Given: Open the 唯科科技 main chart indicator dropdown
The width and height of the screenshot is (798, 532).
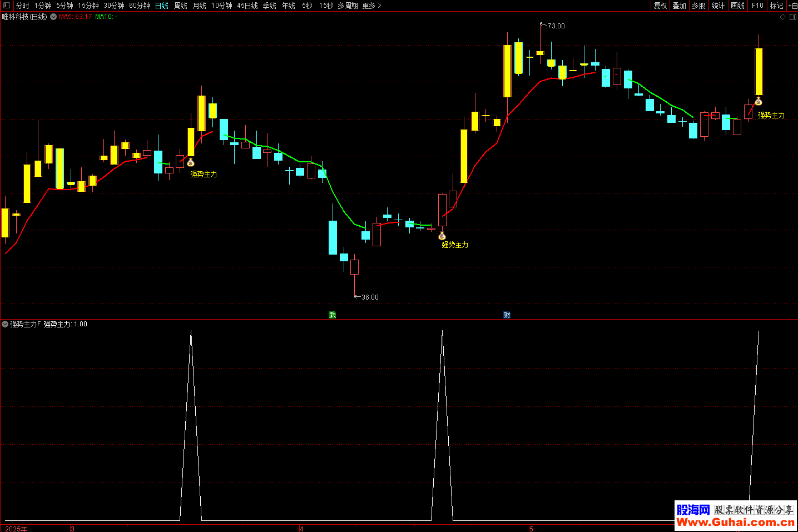Looking at the screenshot, I should (x=53, y=17).
